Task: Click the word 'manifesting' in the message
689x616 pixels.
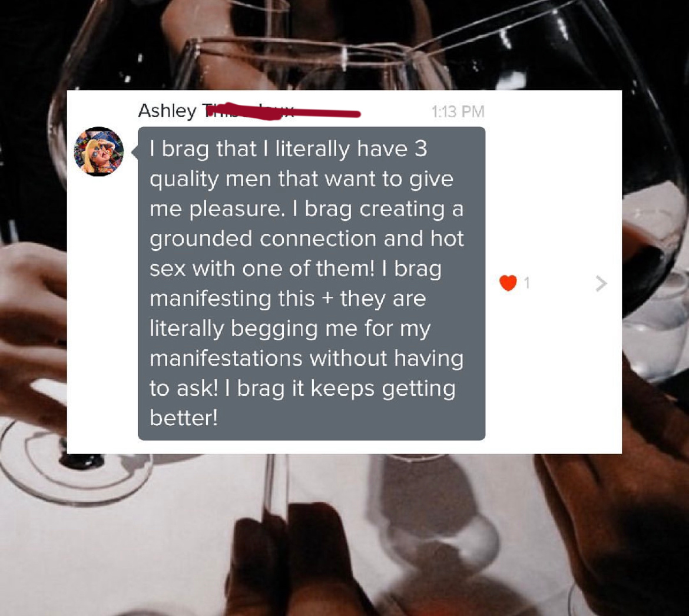Action: (x=210, y=299)
